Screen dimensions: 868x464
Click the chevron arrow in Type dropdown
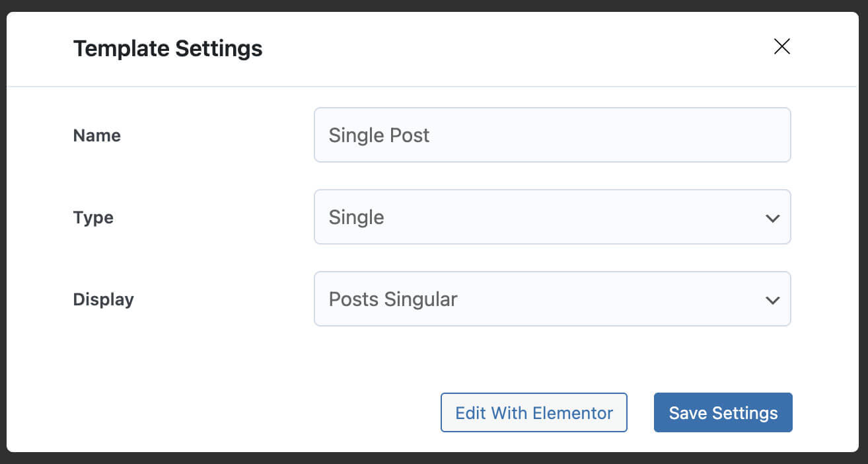[x=772, y=218]
